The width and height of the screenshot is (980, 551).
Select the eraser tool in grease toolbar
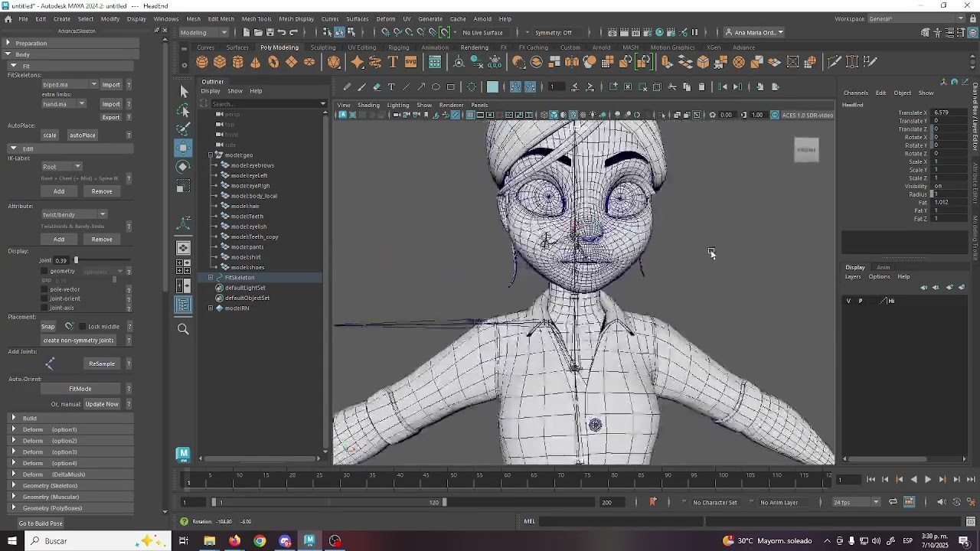[x=377, y=86]
